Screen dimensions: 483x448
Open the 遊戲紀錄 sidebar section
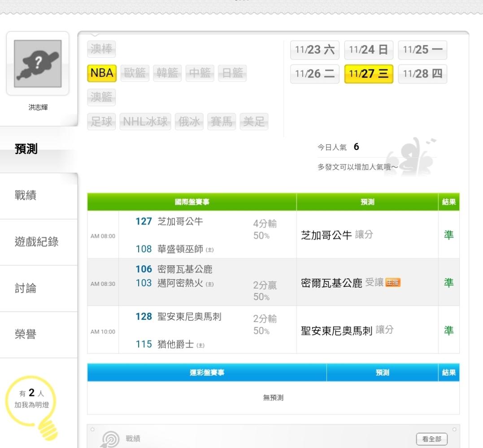pos(37,242)
